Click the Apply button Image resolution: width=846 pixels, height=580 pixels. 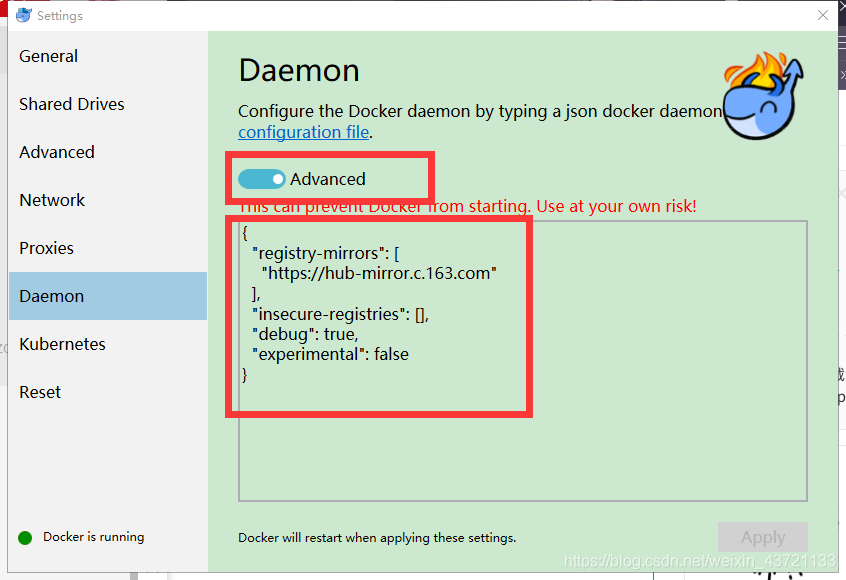coord(762,537)
